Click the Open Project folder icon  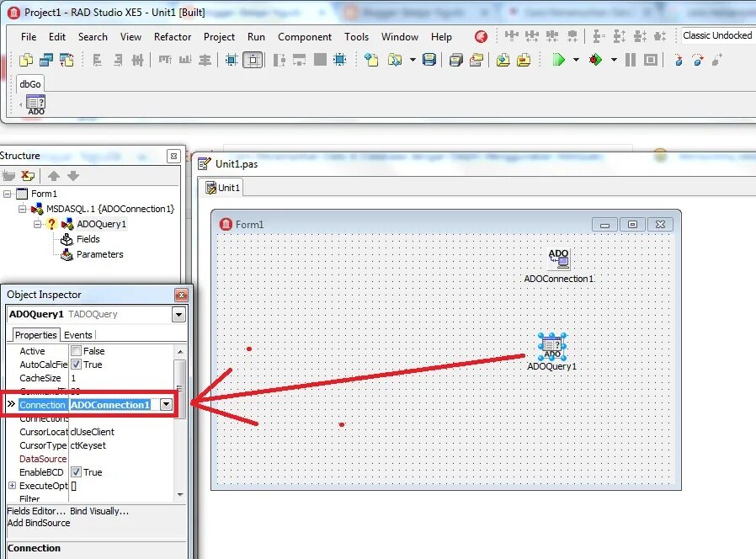coord(395,60)
